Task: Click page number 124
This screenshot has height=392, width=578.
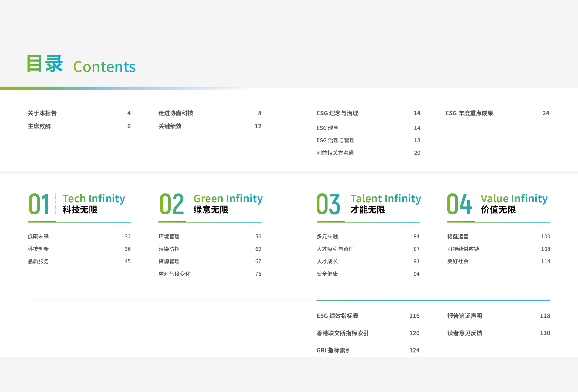Action: pyautogui.click(x=414, y=350)
